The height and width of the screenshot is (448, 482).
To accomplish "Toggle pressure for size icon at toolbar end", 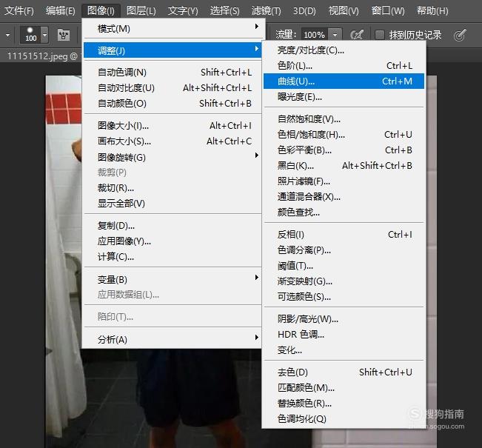I will click(460, 35).
